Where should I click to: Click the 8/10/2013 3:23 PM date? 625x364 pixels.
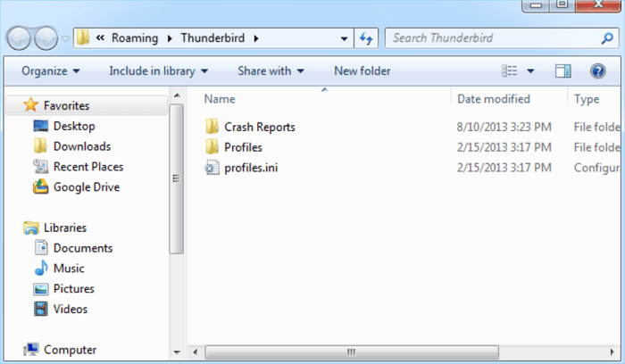coord(504,127)
